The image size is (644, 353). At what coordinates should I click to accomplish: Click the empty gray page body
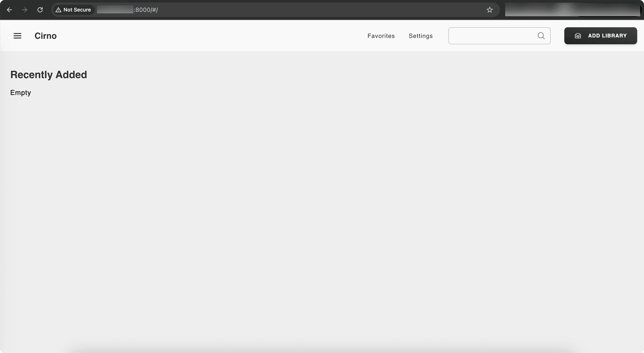coord(322,200)
